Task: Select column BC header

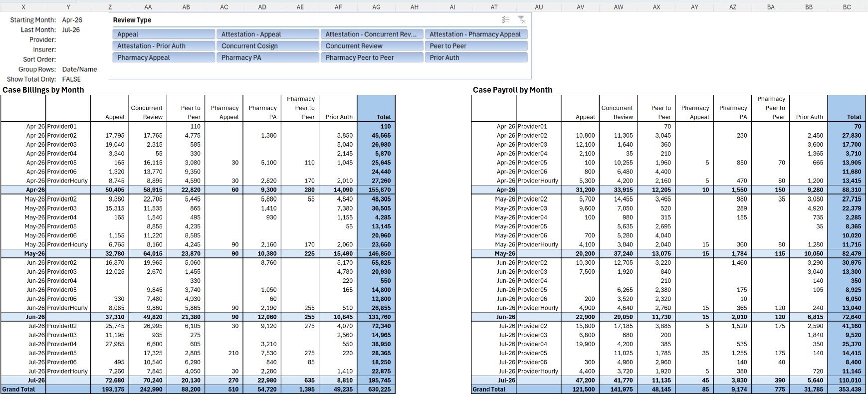Action: pyautogui.click(x=847, y=7)
